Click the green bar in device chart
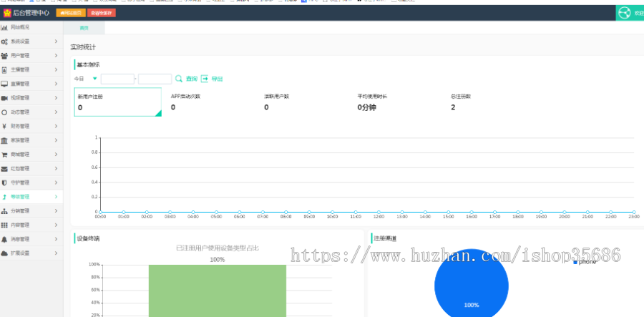The image size is (644, 317). [x=218, y=291]
